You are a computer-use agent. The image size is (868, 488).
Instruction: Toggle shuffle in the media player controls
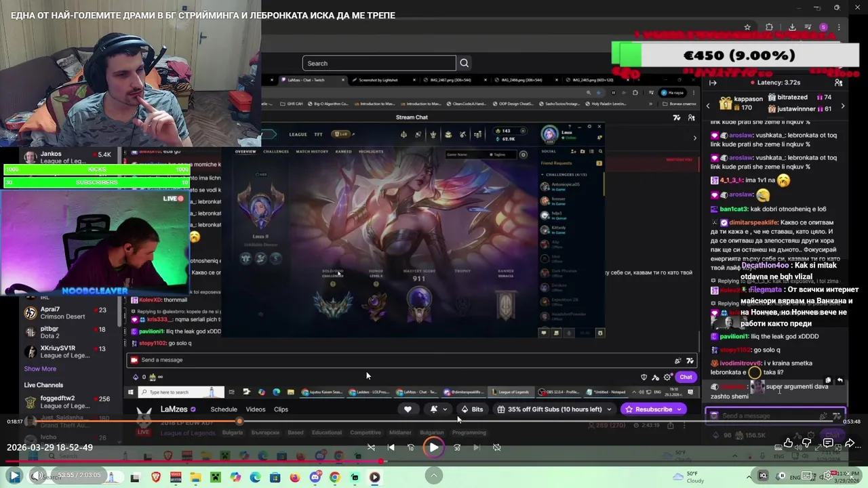tap(371, 447)
